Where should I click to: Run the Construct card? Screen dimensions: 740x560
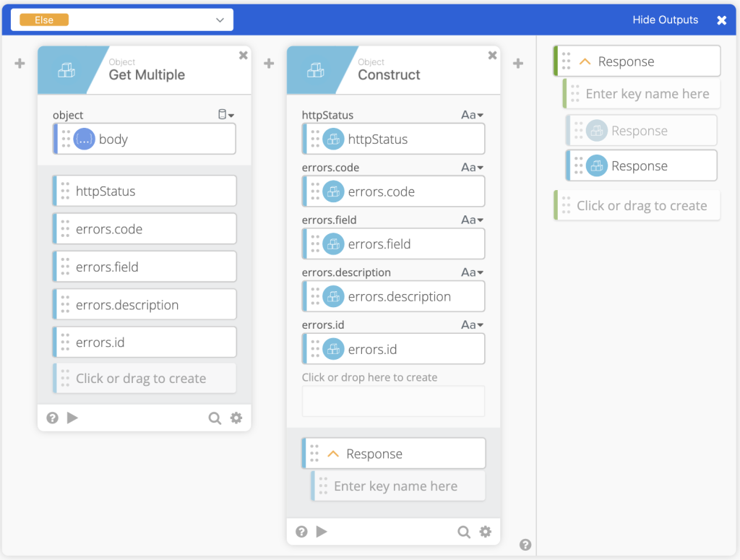point(322,532)
